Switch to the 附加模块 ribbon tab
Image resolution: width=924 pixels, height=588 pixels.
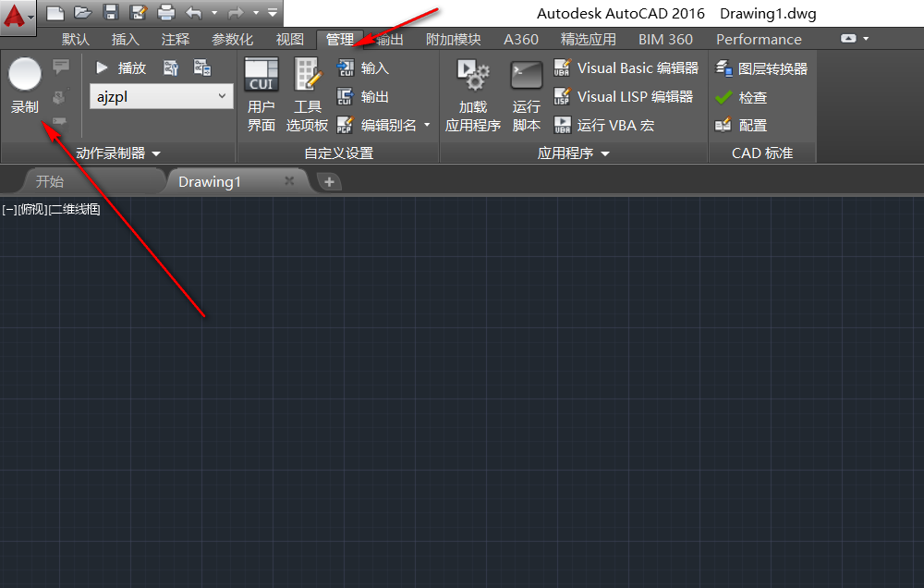[x=453, y=40]
